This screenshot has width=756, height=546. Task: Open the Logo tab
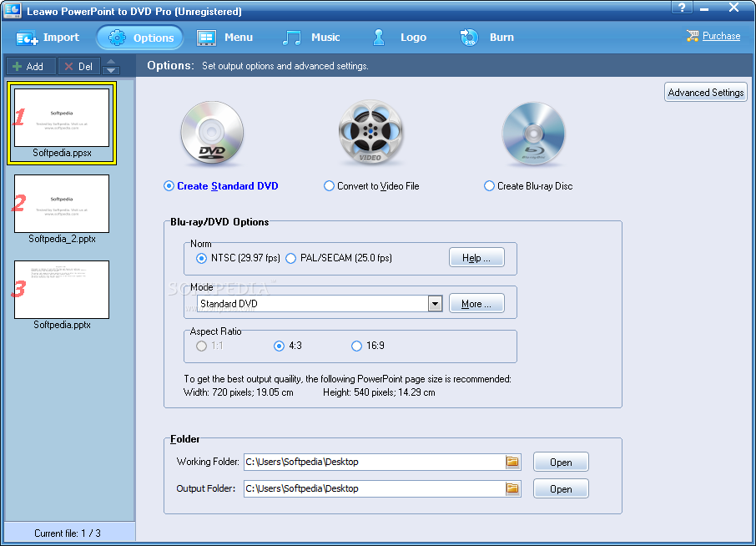[399, 38]
